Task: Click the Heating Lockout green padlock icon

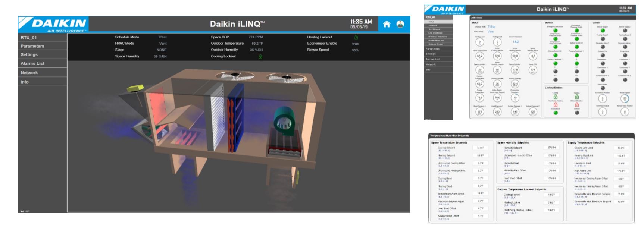Action: [x=356, y=37]
